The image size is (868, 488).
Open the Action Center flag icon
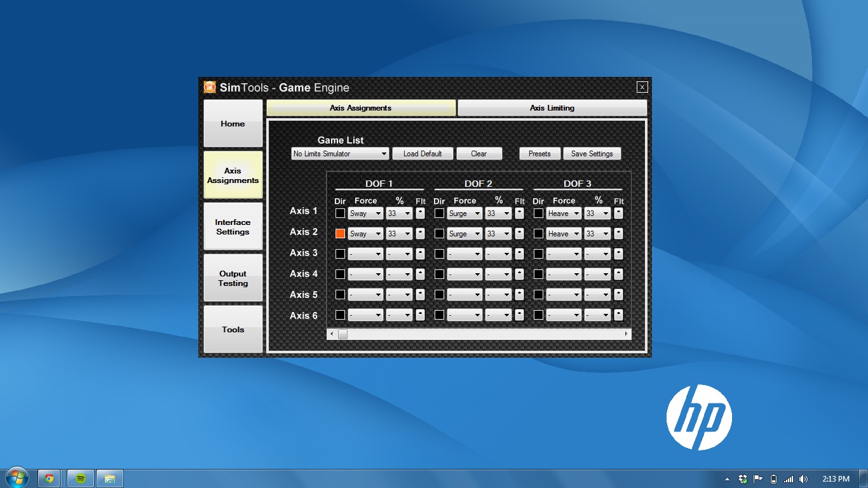pyautogui.click(x=758, y=479)
